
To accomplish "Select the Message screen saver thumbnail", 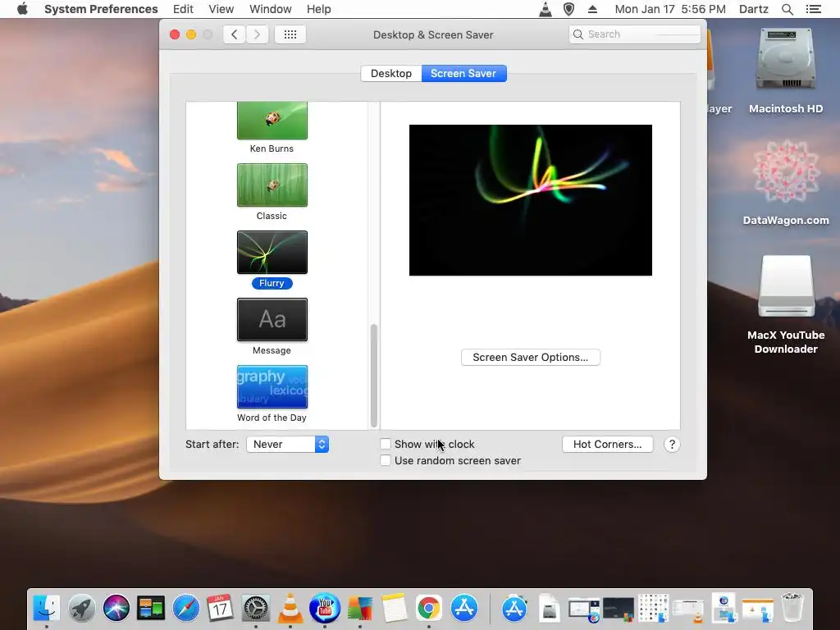I will coord(272,319).
